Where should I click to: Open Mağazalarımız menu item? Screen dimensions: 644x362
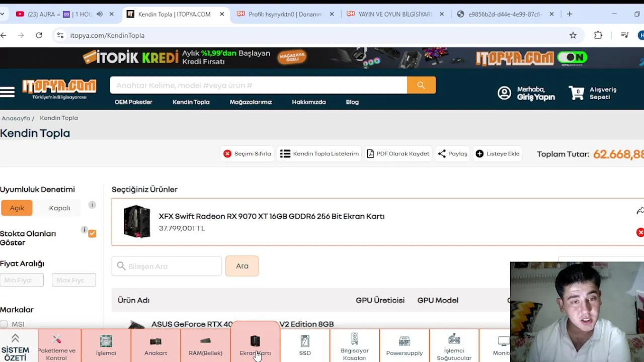[x=251, y=102]
